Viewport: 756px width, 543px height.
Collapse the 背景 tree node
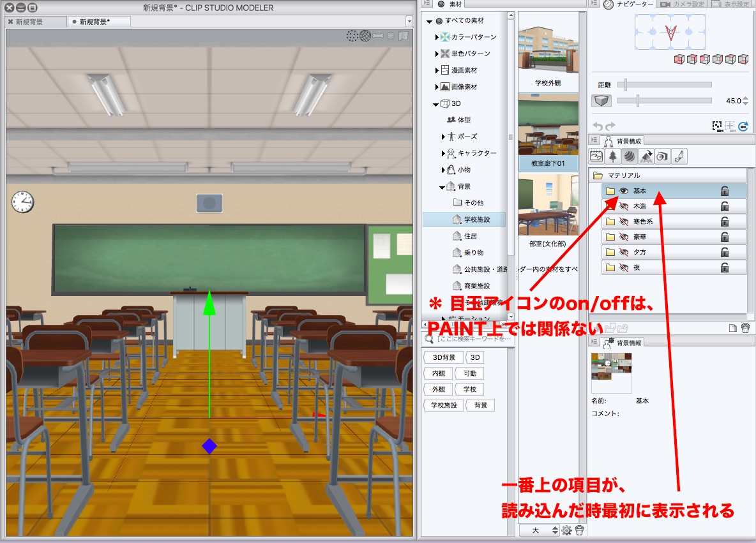[442, 188]
